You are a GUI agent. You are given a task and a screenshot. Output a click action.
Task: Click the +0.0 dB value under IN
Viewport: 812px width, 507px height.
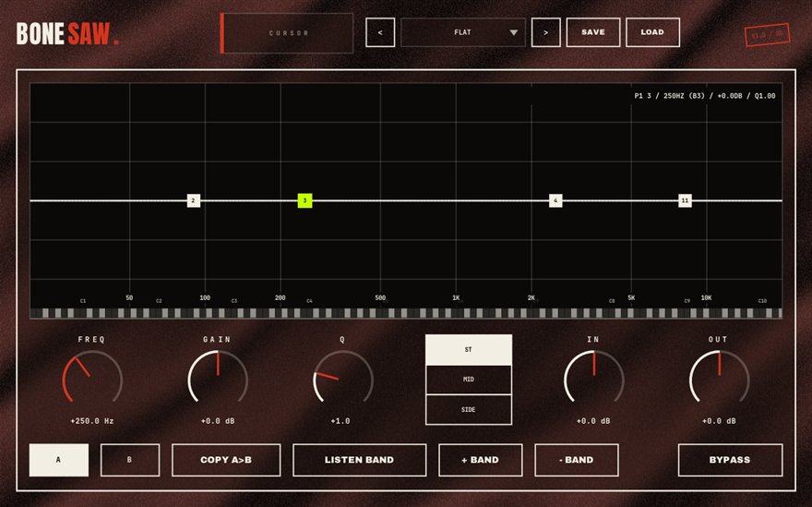593,421
